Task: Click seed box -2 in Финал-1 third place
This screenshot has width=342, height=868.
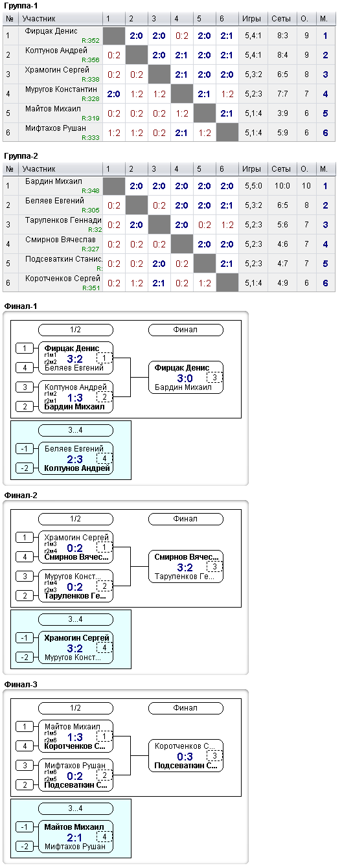Action: (x=24, y=468)
